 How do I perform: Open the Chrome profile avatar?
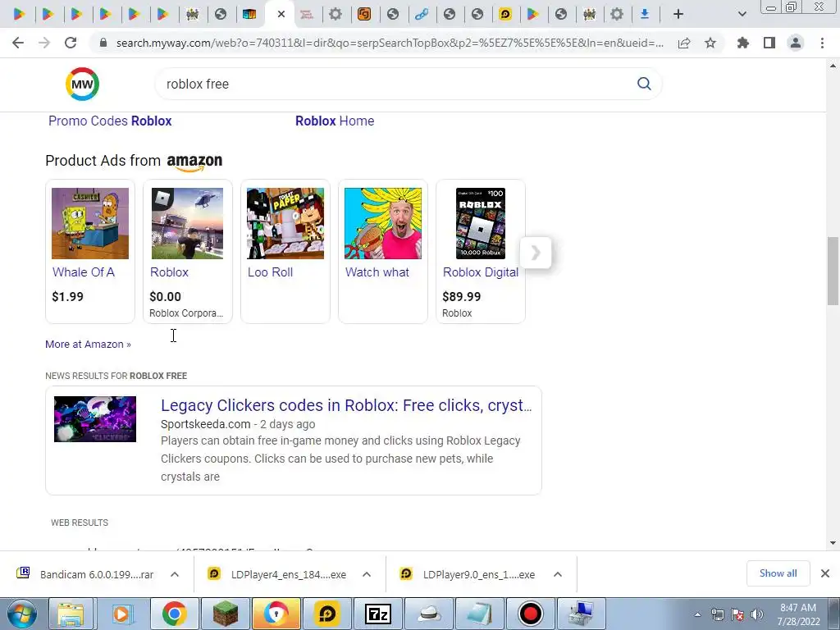tap(796, 43)
